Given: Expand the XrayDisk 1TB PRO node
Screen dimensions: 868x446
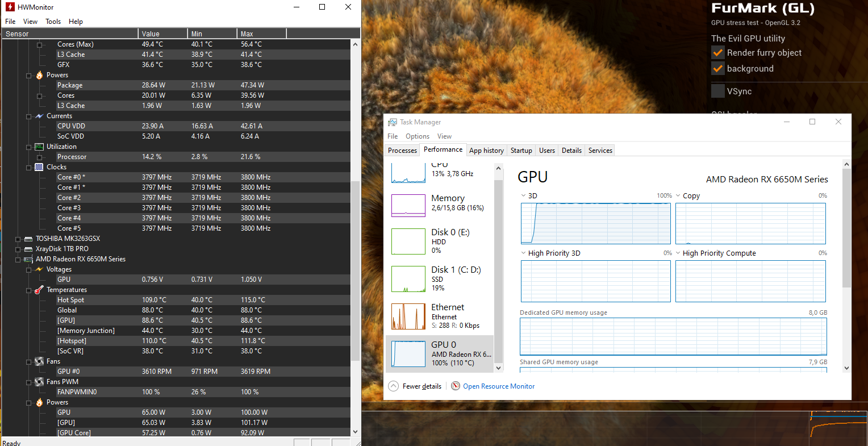Looking at the screenshot, I should (x=18, y=249).
